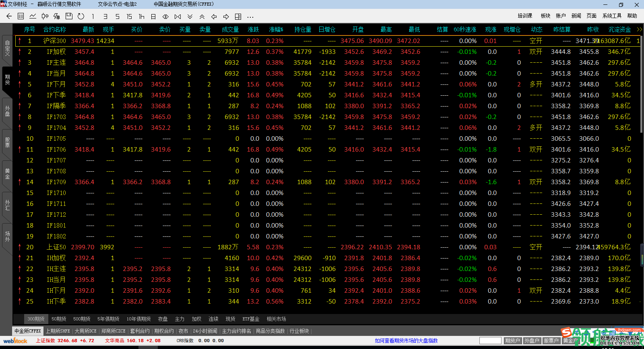Show more columns with the >> header arrow
The height and width of the screenshot is (349, 644).
coord(639,29)
